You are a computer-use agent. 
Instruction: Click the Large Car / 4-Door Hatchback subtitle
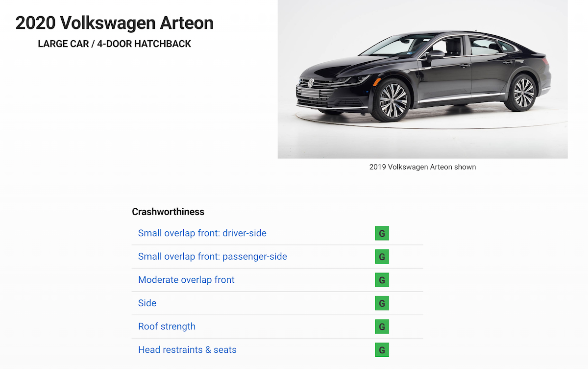click(115, 44)
